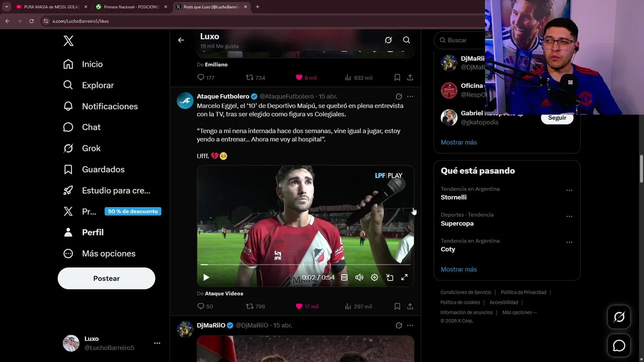Mute the video volume
Image resolution: width=644 pixels, height=362 pixels.
click(x=359, y=278)
